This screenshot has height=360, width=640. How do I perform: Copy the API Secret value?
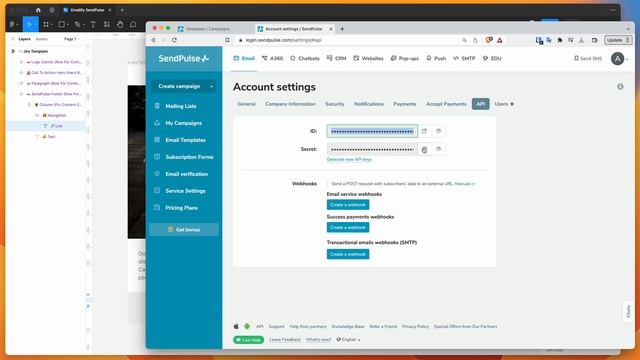point(424,149)
